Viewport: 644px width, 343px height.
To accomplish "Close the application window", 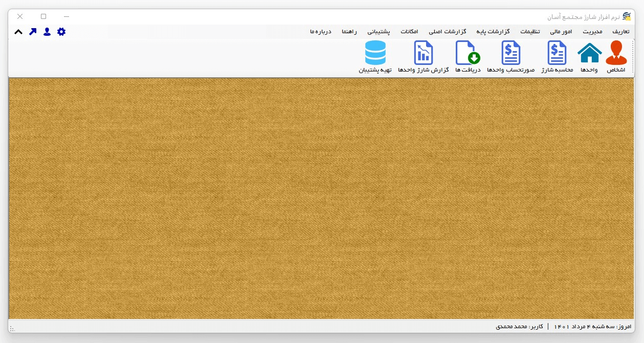I will tap(20, 16).
